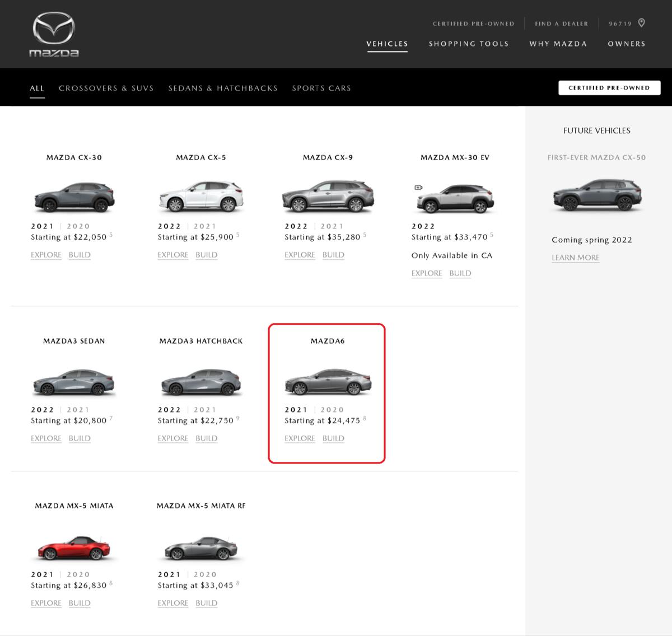Image resolution: width=672 pixels, height=636 pixels.
Task: Filter by Sedans & Hatchbacks
Action: pos(223,88)
